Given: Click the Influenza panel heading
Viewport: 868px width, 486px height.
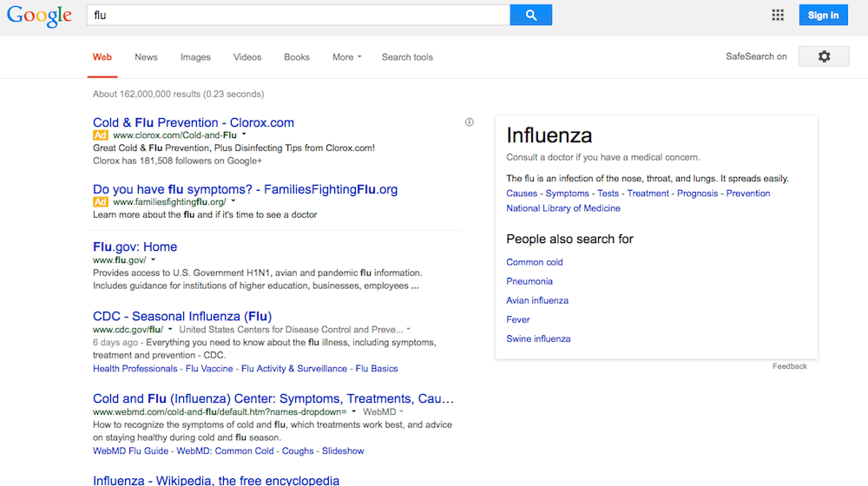Looking at the screenshot, I should point(549,135).
